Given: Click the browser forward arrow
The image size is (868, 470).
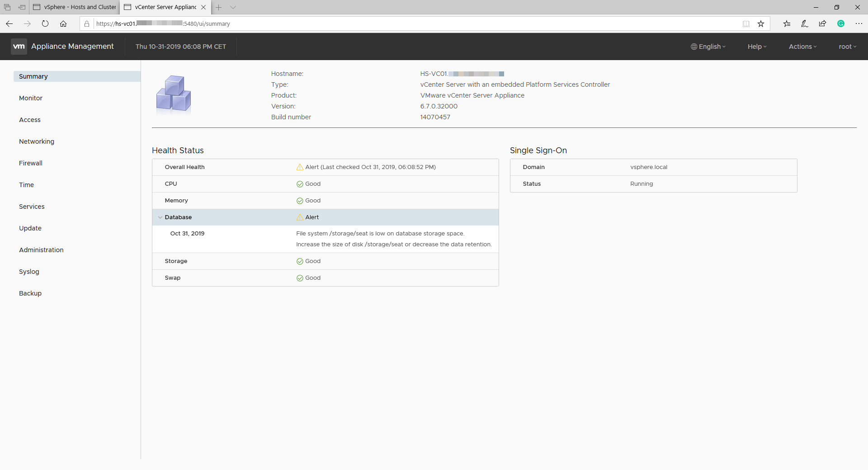Looking at the screenshot, I should (27, 23).
